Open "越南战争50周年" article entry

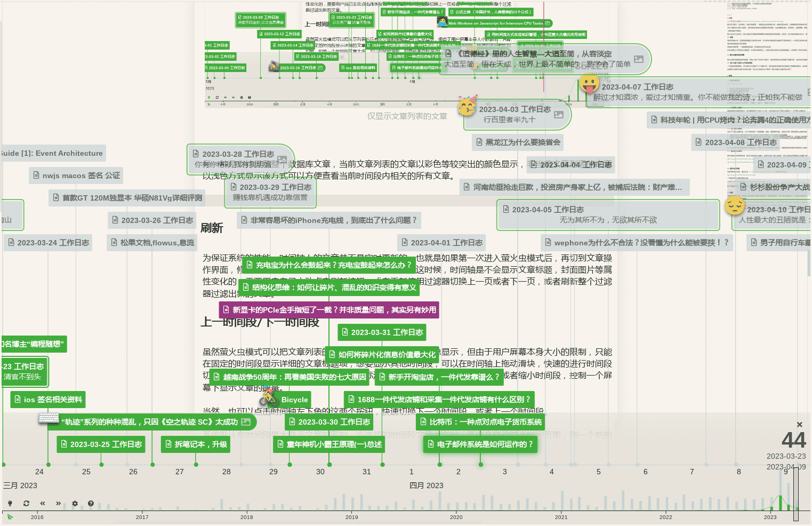click(290, 377)
